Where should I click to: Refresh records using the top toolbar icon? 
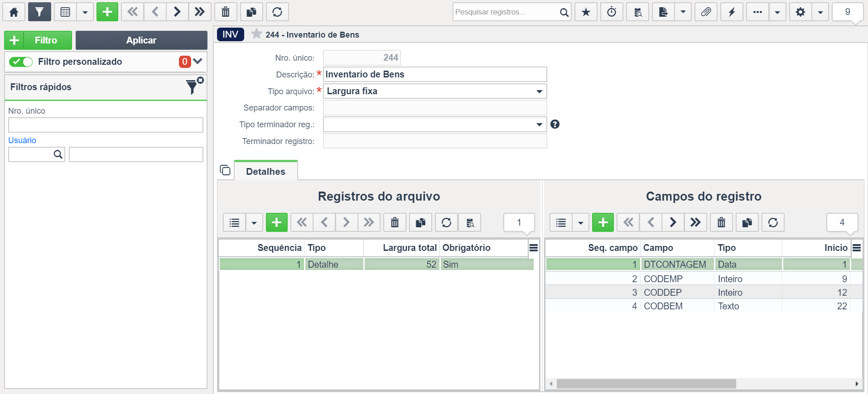[277, 12]
